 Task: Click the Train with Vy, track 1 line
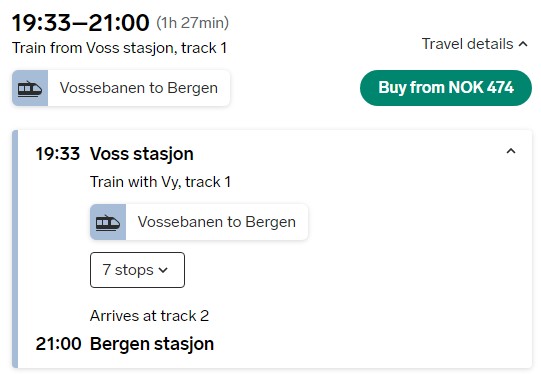[x=160, y=182]
